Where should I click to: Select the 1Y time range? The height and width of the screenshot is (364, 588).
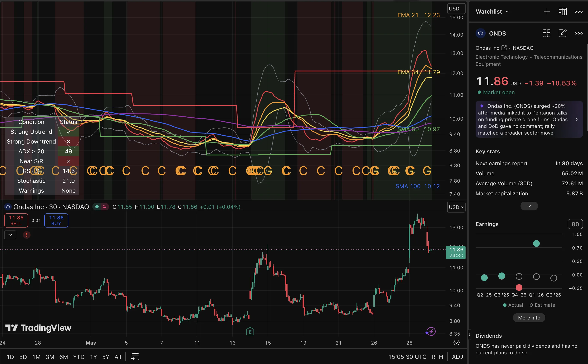pyautogui.click(x=93, y=357)
